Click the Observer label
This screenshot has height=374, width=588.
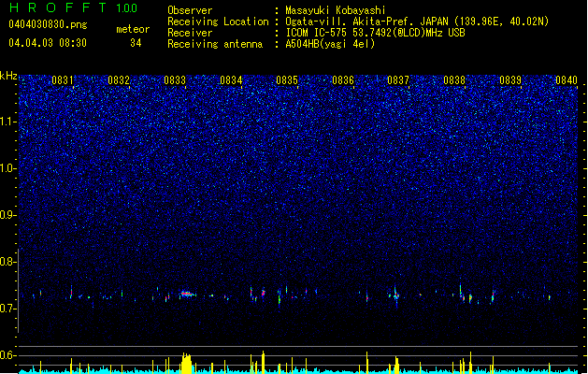[190, 10]
